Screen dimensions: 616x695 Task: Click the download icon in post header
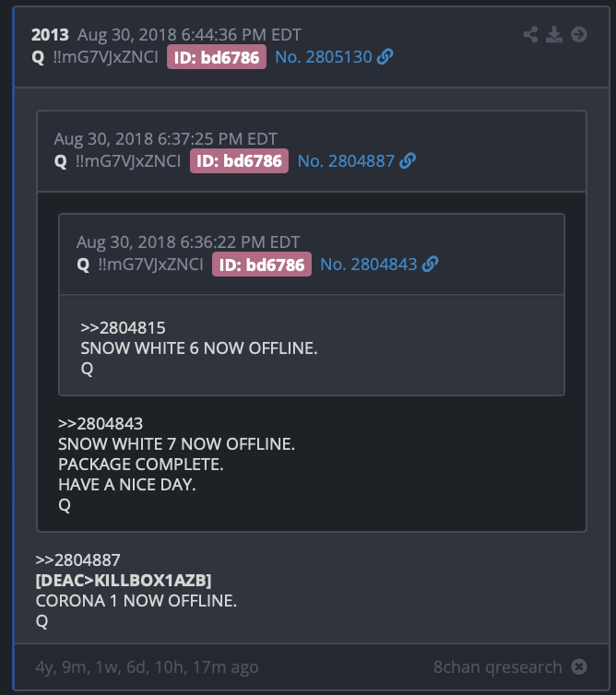tap(554, 35)
